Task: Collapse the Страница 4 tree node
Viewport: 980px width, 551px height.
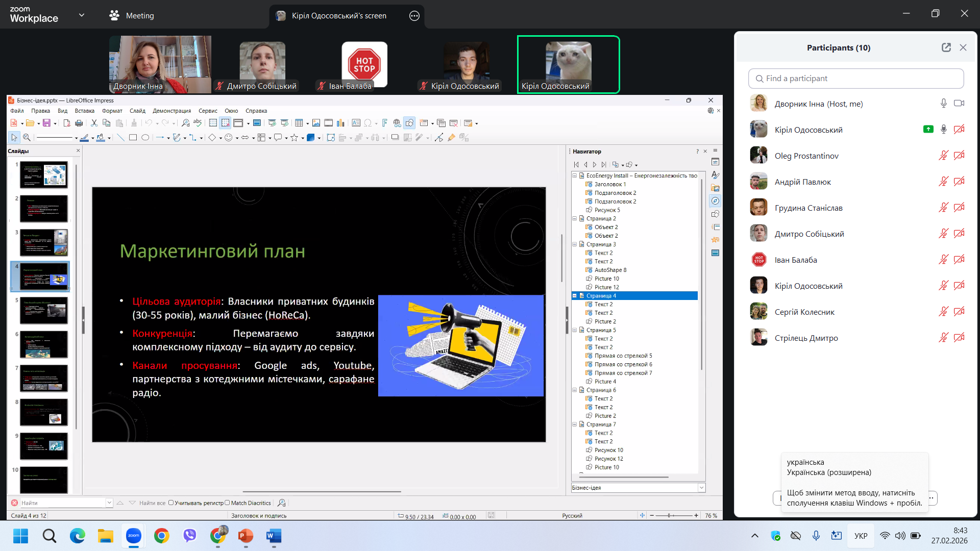Action: [574, 296]
